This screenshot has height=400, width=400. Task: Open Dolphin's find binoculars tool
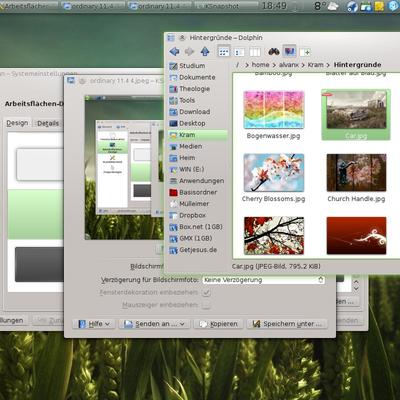coord(274,52)
